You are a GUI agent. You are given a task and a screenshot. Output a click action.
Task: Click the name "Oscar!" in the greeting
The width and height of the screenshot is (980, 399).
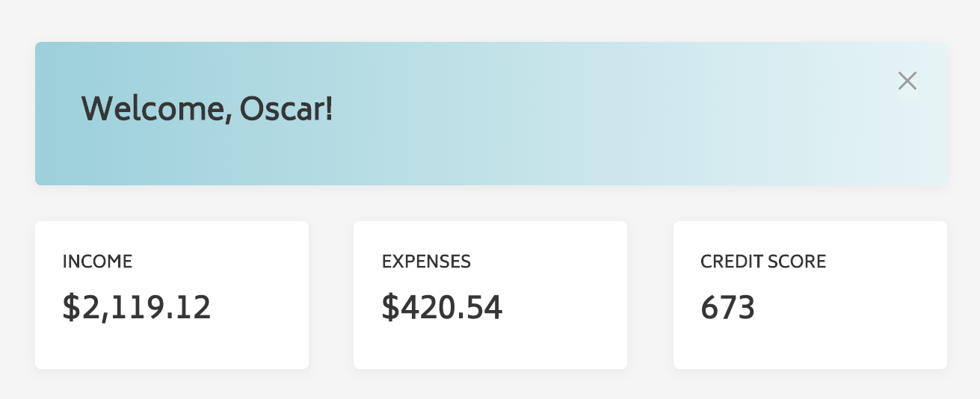point(286,110)
